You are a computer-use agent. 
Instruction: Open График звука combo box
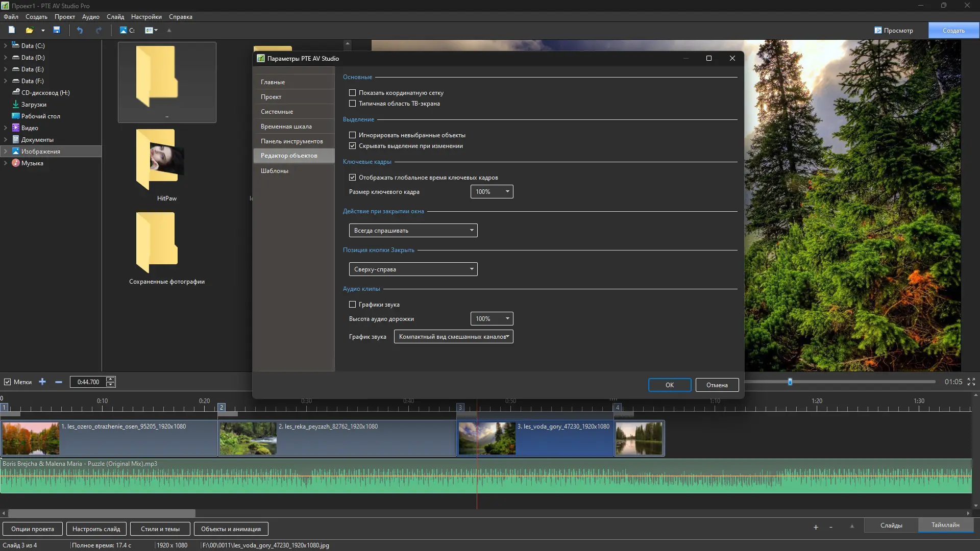453,337
